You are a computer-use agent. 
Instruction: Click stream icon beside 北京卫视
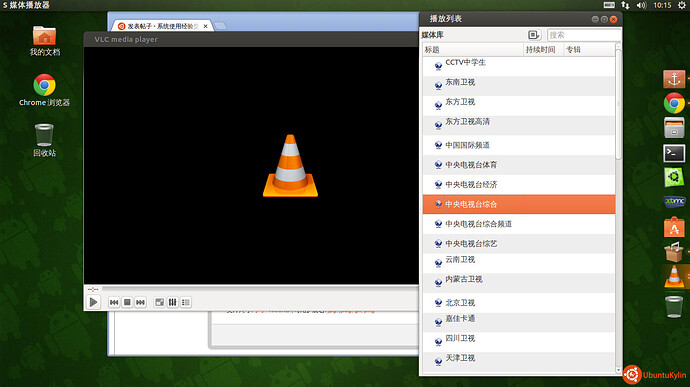click(438, 302)
